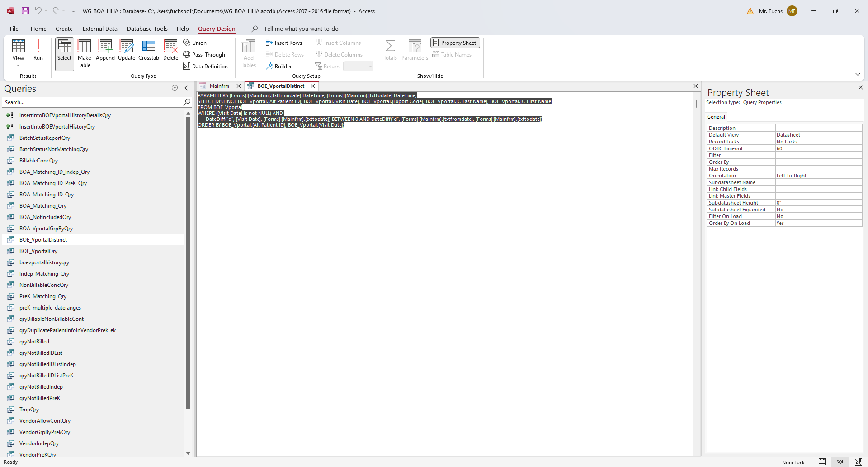Click the Queries list scroll down arrow
This screenshot has height=467, width=868.
[x=189, y=453]
